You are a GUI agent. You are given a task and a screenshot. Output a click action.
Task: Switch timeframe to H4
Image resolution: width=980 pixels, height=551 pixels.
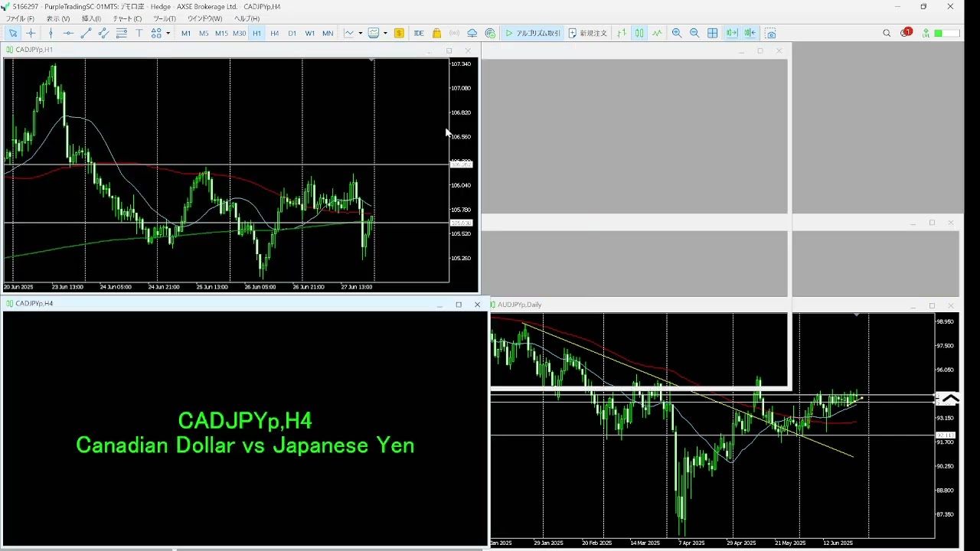[x=274, y=33]
